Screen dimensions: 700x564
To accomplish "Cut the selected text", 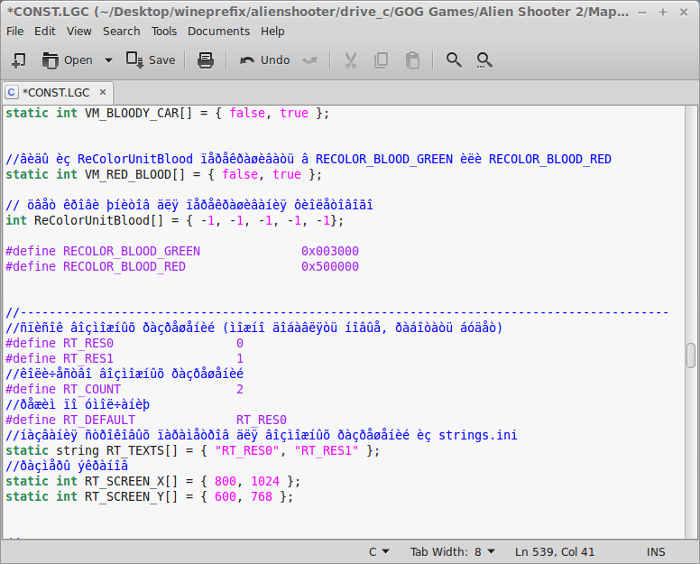I will pyautogui.click(x=350, y=60).
